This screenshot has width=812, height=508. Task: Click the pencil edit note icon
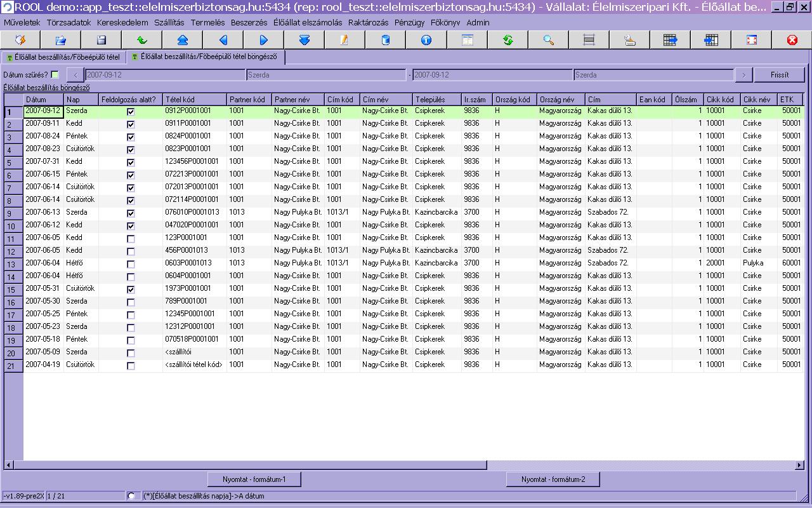[x=345, y=40]
